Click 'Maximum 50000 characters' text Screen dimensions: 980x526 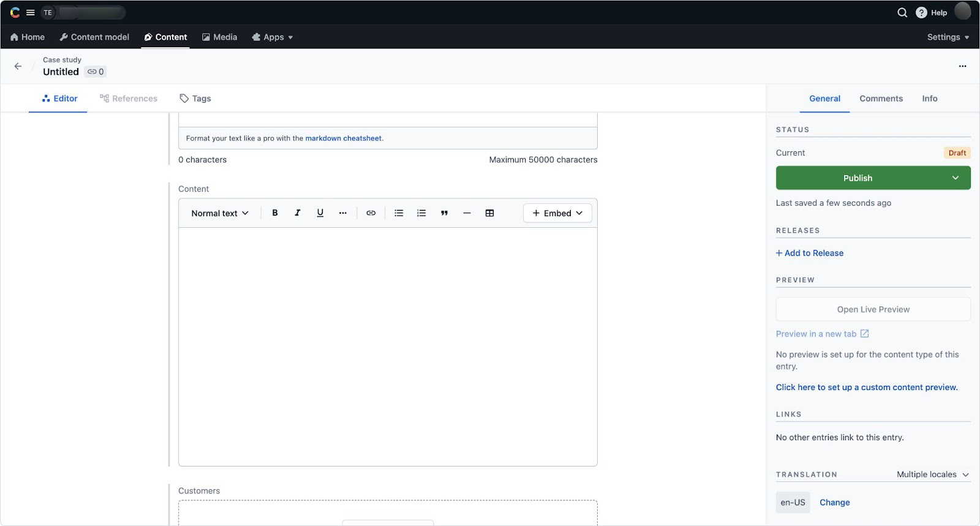click(543, 160)
